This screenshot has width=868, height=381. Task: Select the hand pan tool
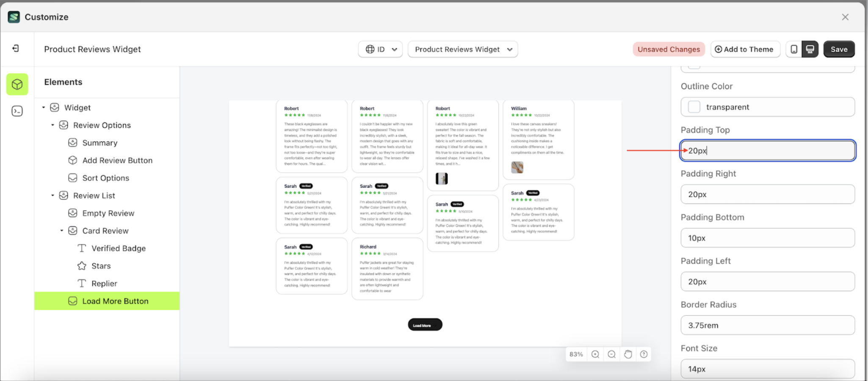628,354
